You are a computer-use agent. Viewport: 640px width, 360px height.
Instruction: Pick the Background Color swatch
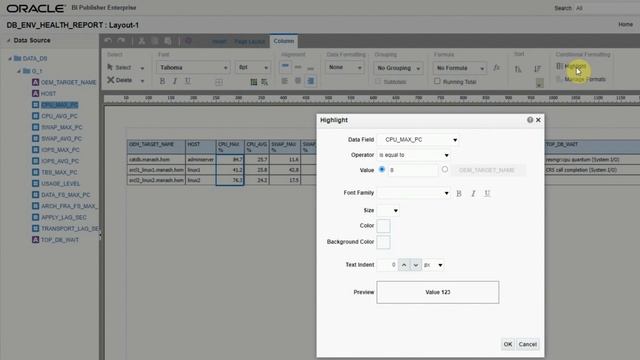(x=383, y=242)
